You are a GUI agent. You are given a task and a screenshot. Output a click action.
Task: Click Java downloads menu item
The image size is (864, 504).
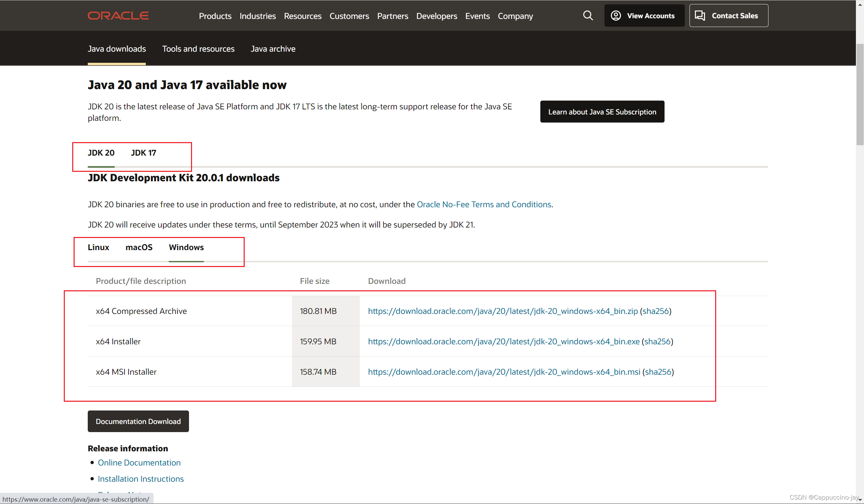116,49
